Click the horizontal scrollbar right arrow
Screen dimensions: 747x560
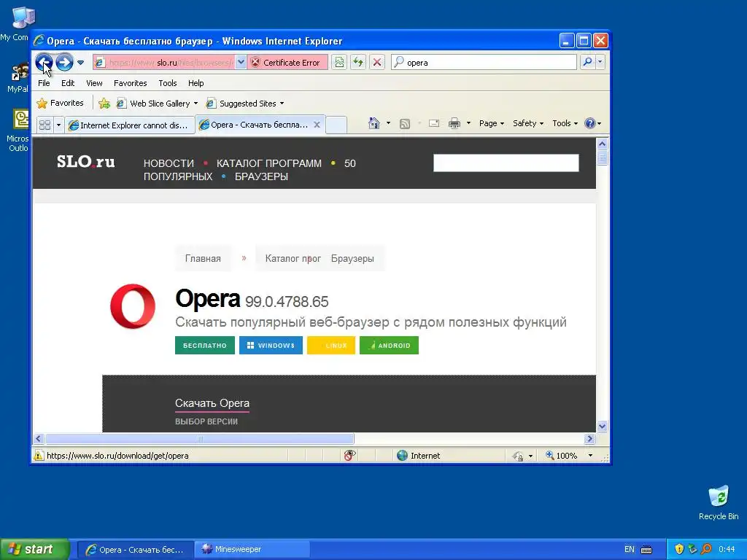click(x=589, y=438)
